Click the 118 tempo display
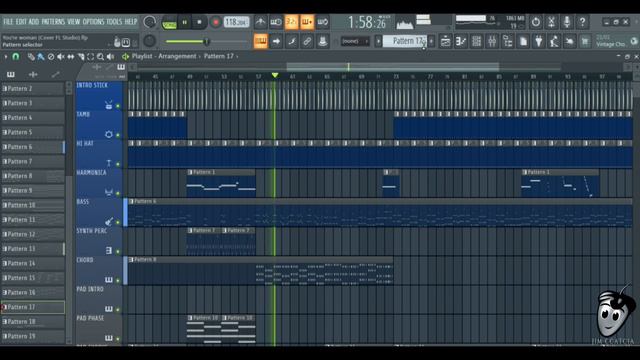Screen dimensions: 640x360 236,22
